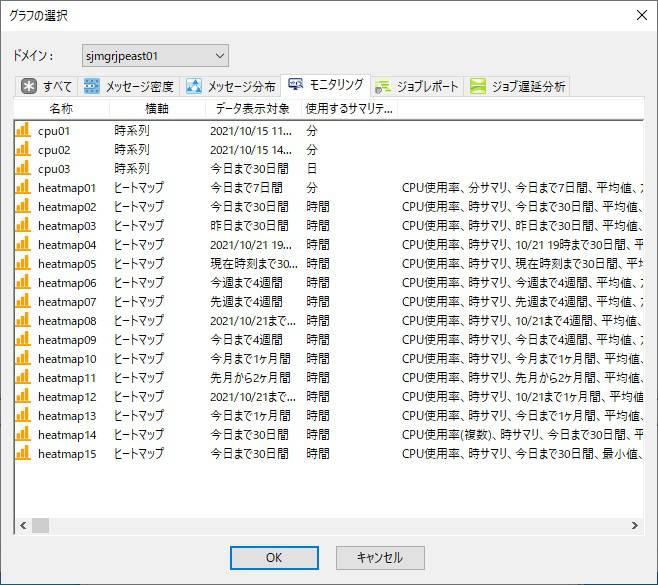Select the cpu03 graph name

[54, 169]
